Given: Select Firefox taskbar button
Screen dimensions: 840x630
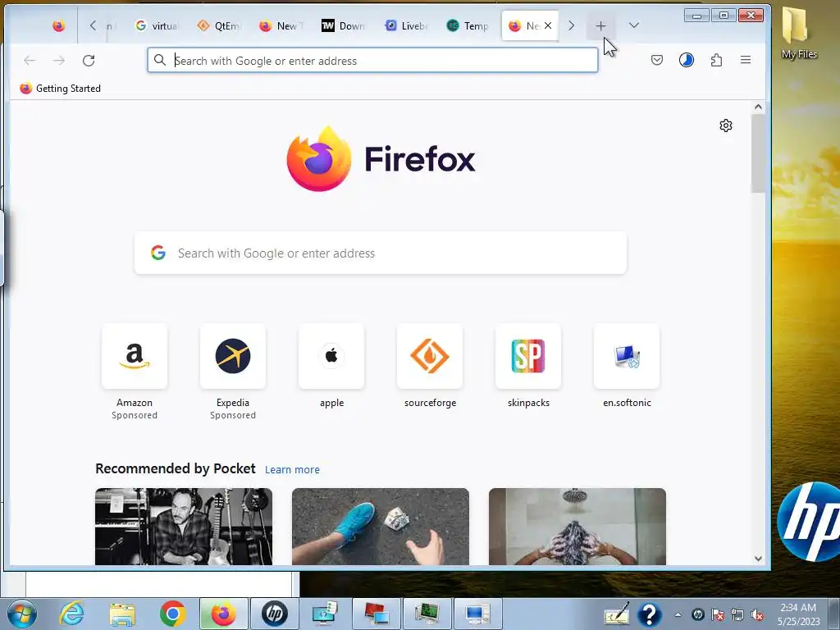Looking at the screenshot, I should point(223,614).
